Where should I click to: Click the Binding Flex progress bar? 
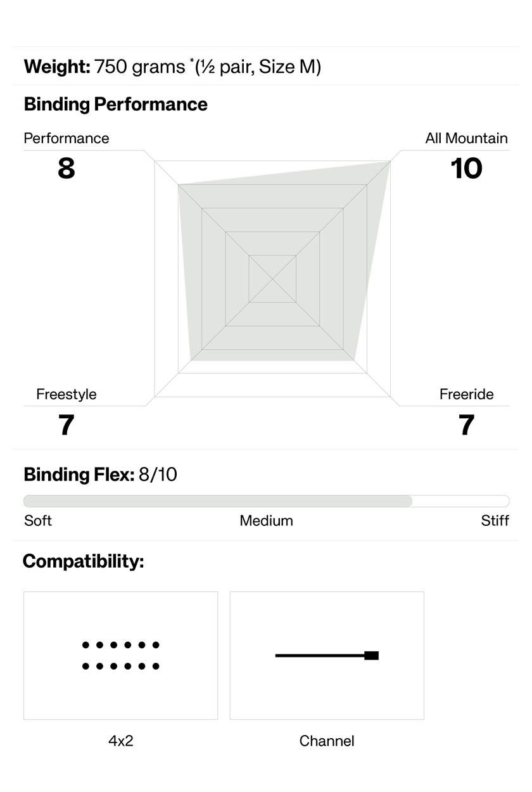click(x=266, y=501)
